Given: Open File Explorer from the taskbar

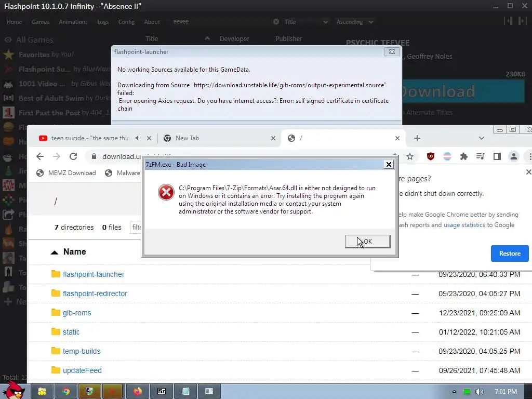Looking at the screenshot, I should tap(42, 392).
